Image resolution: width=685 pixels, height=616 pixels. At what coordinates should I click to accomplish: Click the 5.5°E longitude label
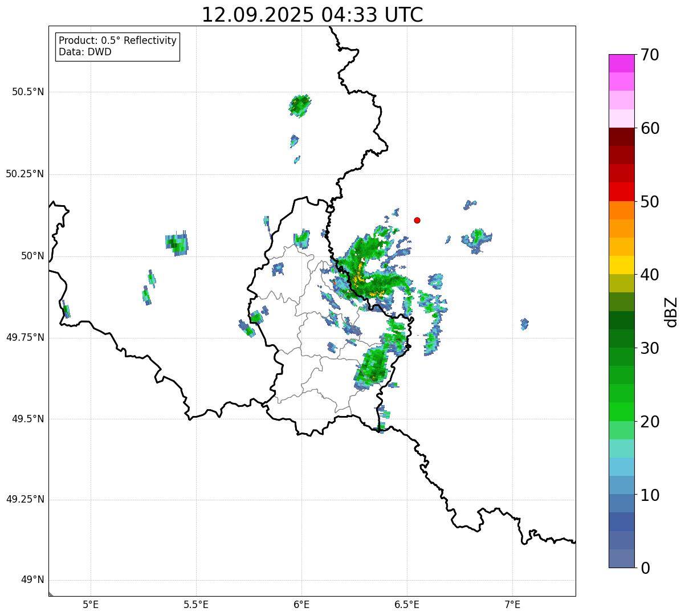196,604
